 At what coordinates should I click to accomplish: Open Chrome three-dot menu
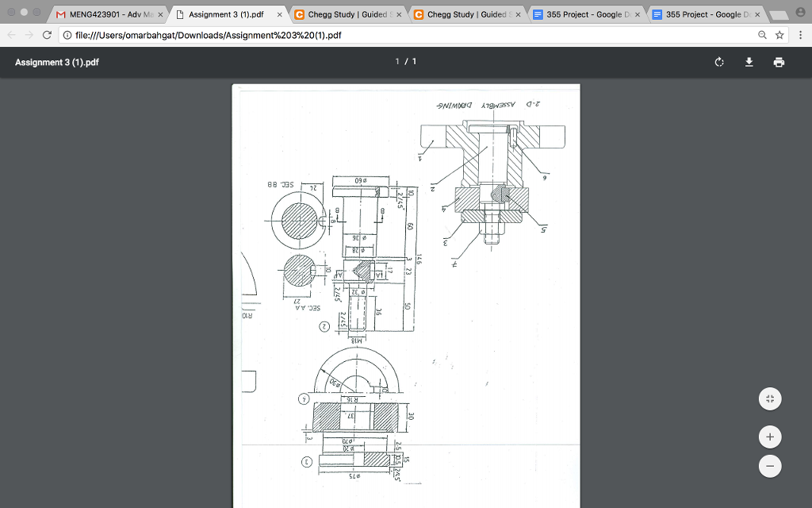(x=800, y=35)
